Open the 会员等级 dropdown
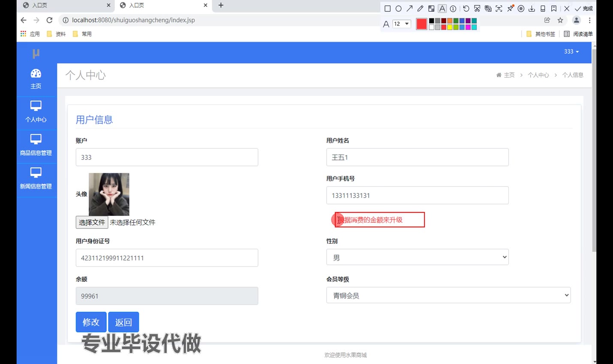The image size is (613, 364). (448, 295)
